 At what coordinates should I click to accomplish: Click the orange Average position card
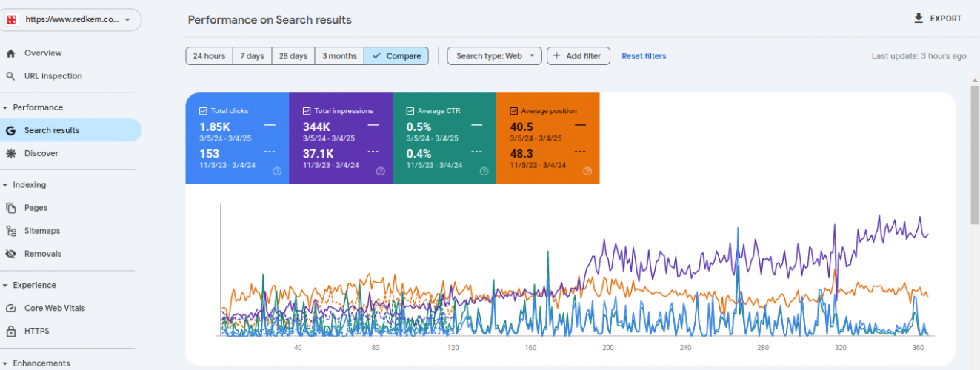coord(547,138)
